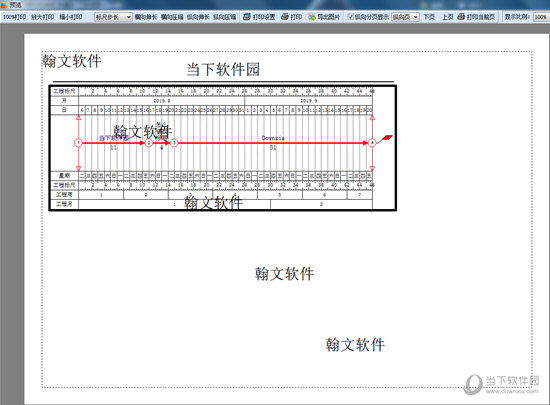
Task: Click the 缩小打印 shrink print button
Action: tap(71, 17)
